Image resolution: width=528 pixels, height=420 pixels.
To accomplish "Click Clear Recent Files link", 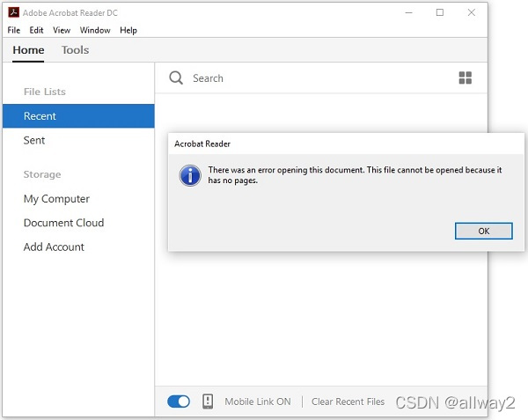I will (348, 402).
